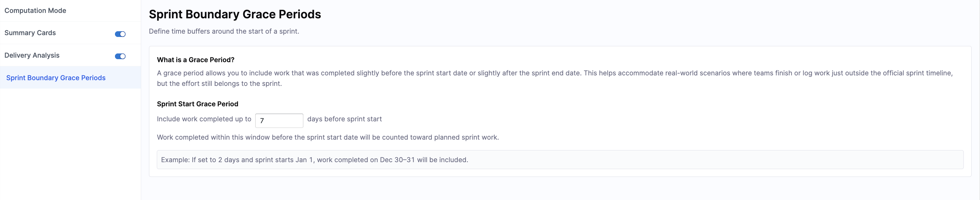Click "Dec 30–31" in the example text
Viewport: 980px width, 200px height.
click(x=397, y=160)
